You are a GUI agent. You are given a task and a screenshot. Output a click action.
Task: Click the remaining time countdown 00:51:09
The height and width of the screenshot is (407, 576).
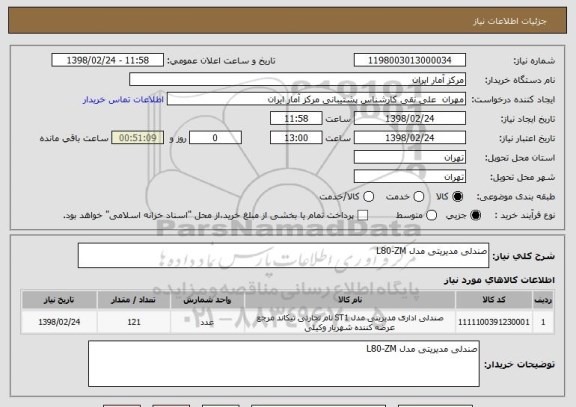coord(138,138)
